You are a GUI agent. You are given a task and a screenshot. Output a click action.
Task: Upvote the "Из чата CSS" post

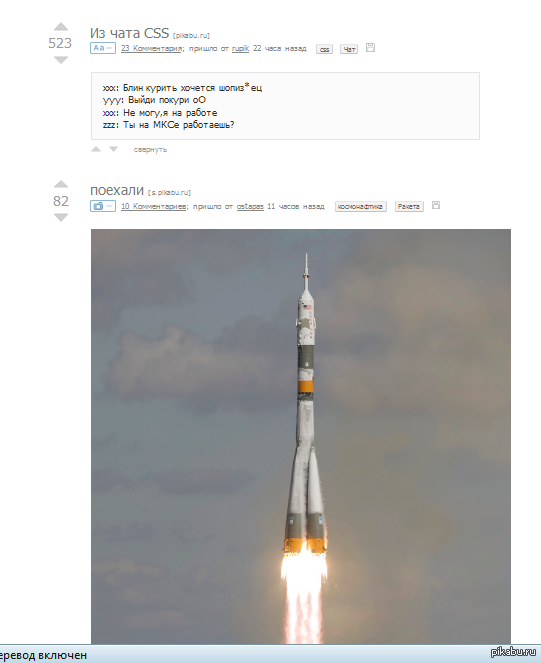pos(61,27)
